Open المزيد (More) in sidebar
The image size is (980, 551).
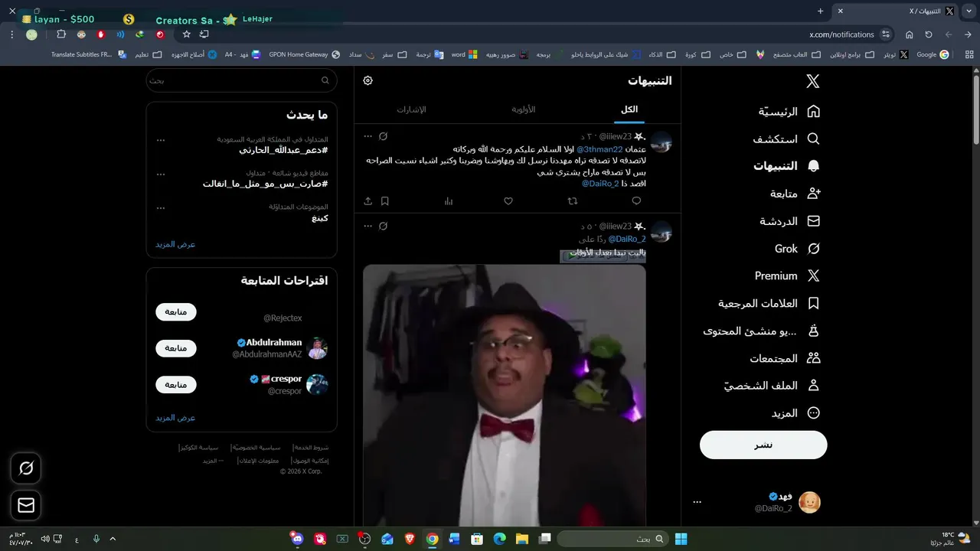coord(795,413)
